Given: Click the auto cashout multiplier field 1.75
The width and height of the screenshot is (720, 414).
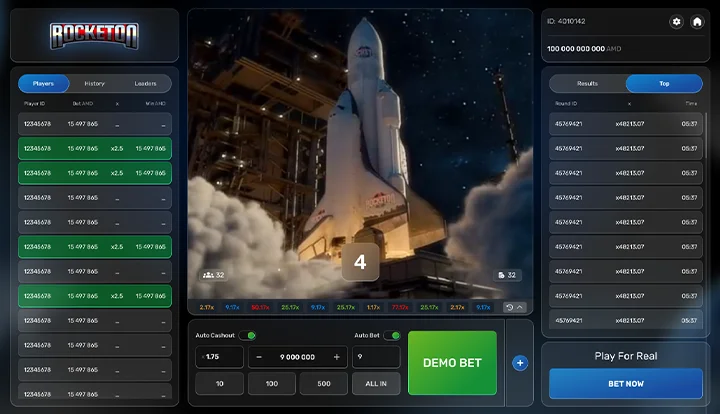Looking at the screenshot, I should [219, 357].
